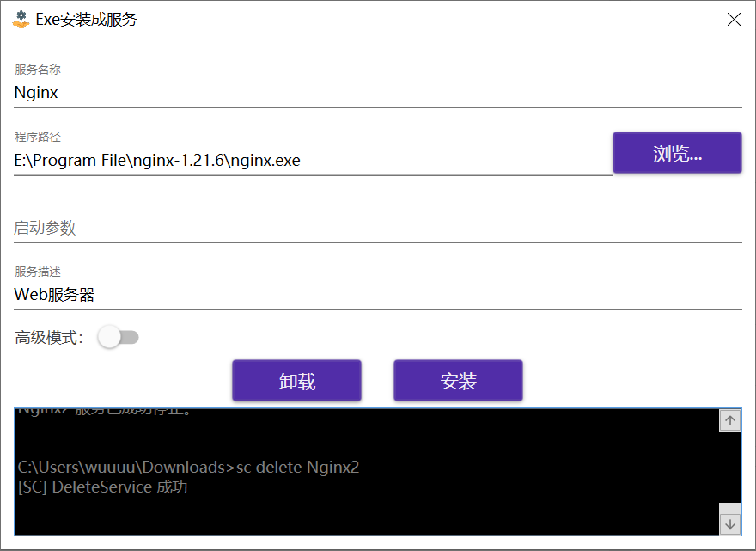This screenshot has width=756, height=551.
Task: Toggle the 高级模式 switch
Action: point(119,337)
